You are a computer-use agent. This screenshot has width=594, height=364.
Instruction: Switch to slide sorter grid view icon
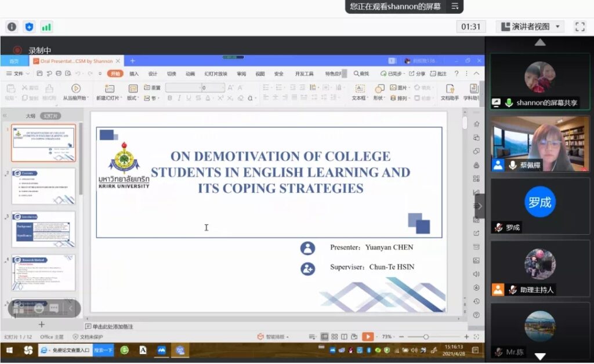335,337
